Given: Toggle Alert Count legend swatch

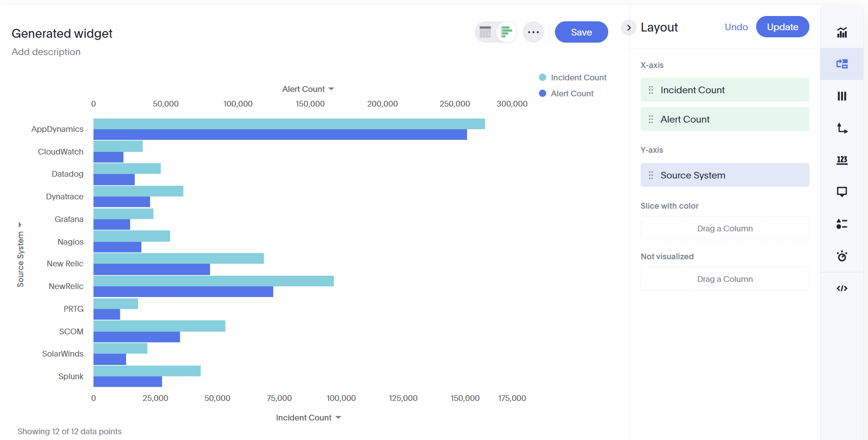Looking at the screenshot, I should (542, 93).
